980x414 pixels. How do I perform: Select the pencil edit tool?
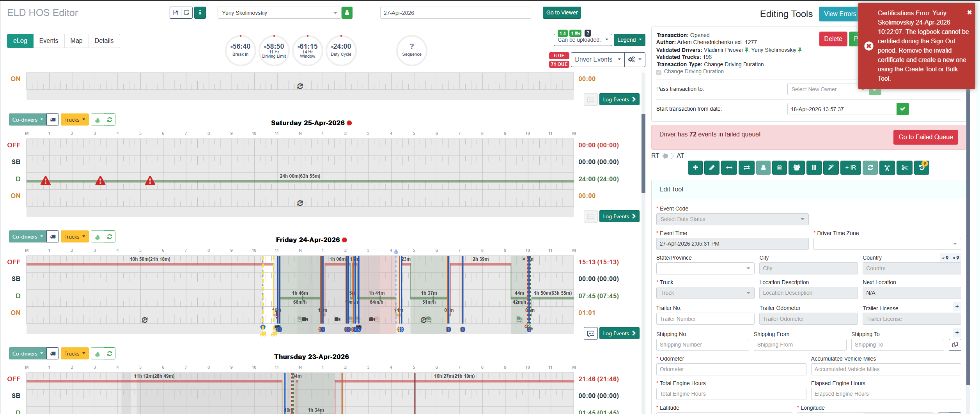[x=712, y=168]
